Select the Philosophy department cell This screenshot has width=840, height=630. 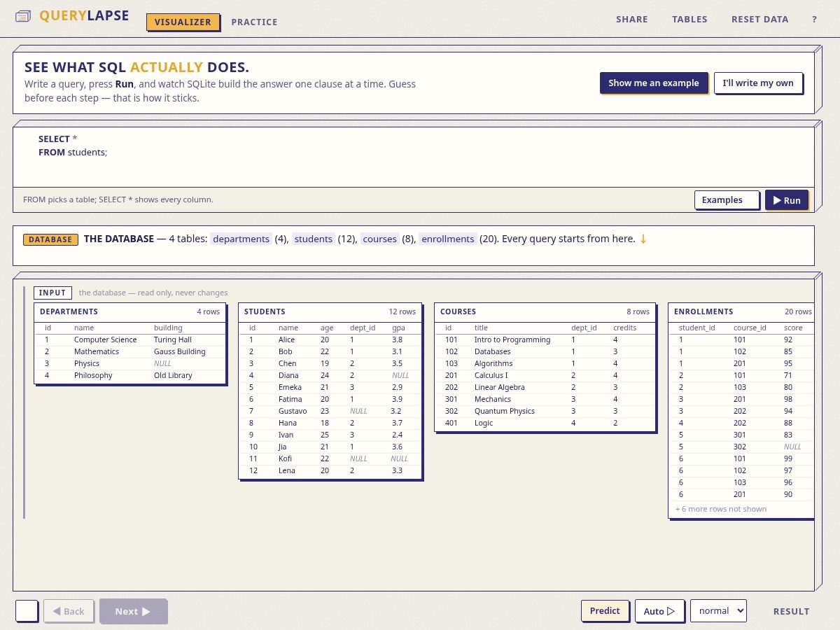click(93, 375)
